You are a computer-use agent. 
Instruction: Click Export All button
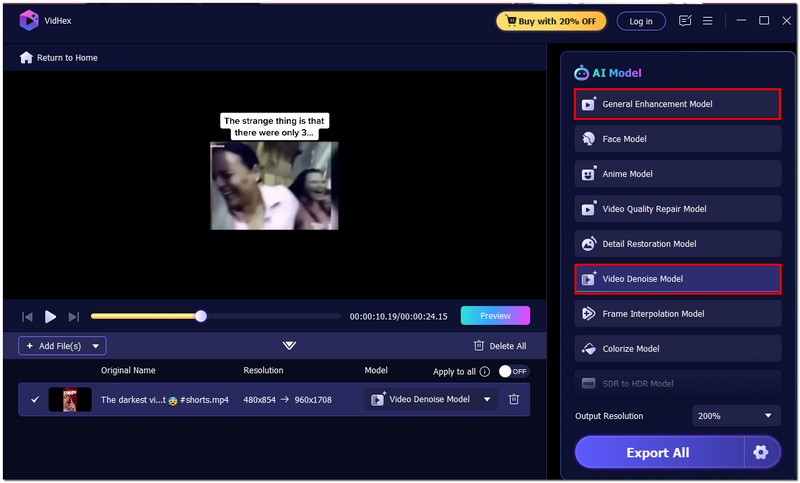click(x=658, y=452)
